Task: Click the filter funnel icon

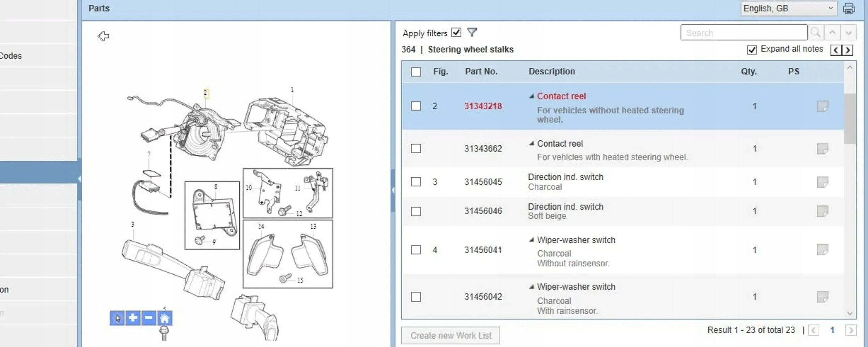Action: coord(472,32)
